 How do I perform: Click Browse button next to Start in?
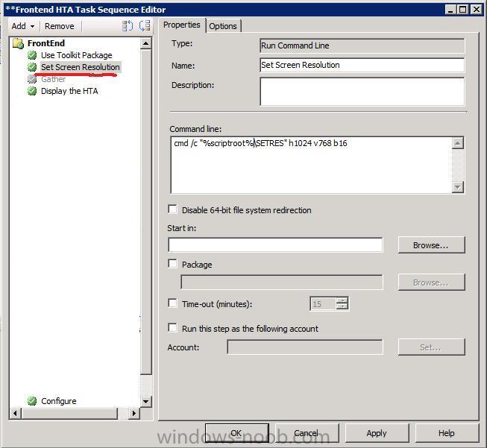(x=431, y=245)
